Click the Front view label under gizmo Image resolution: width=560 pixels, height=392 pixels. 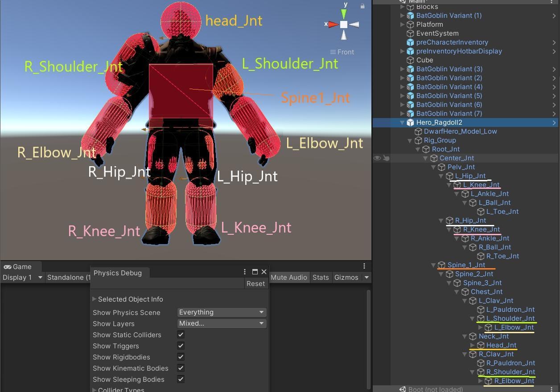(346, 52)
